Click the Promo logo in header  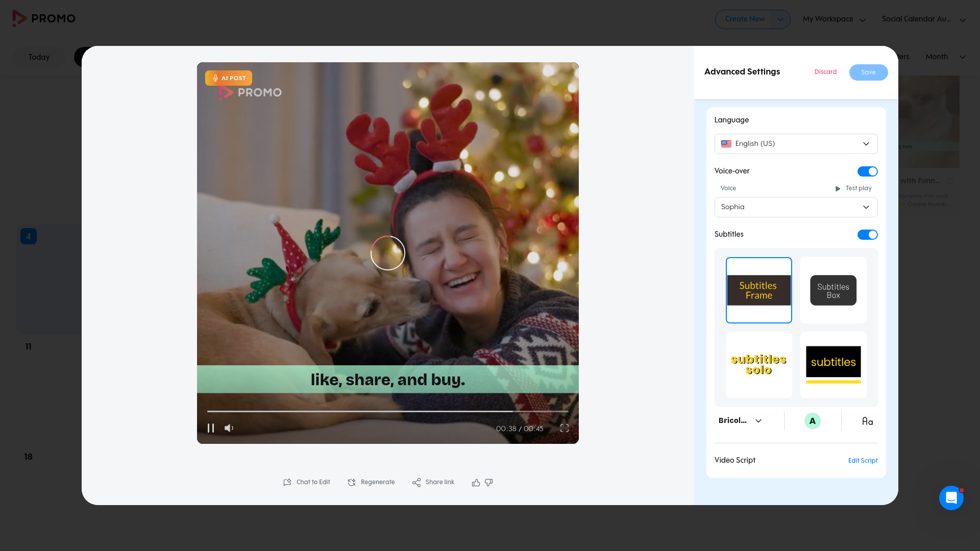click(x=44, y=18)
